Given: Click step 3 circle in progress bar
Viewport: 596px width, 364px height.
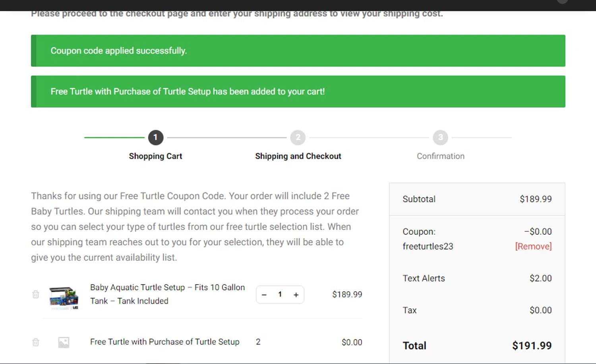Looking at the screenshot, I should pos(440,138).
